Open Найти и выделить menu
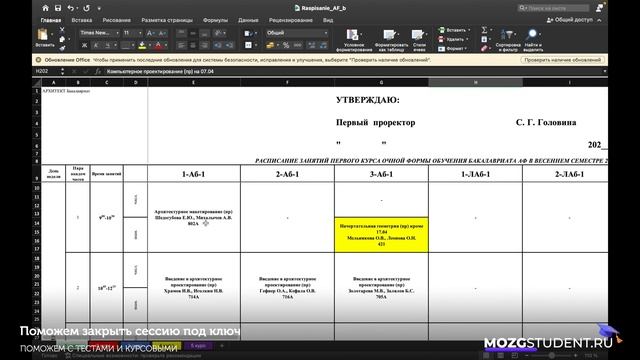 533,40
